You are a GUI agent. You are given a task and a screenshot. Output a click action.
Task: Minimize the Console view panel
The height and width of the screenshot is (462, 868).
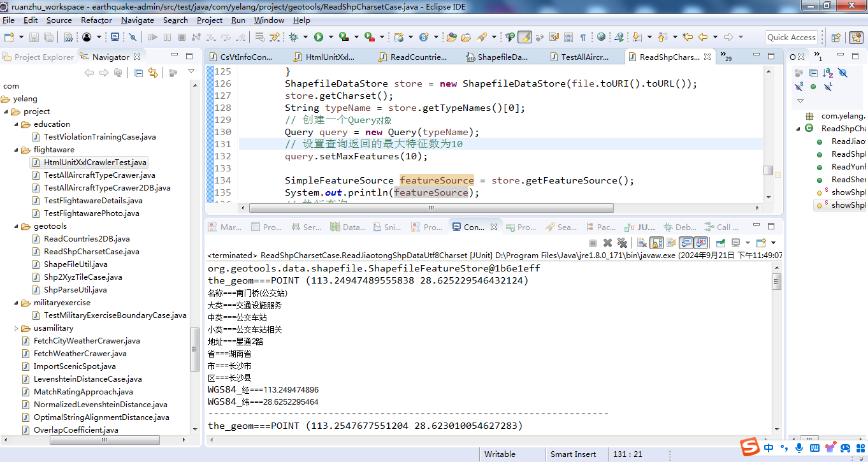[756, 226]
